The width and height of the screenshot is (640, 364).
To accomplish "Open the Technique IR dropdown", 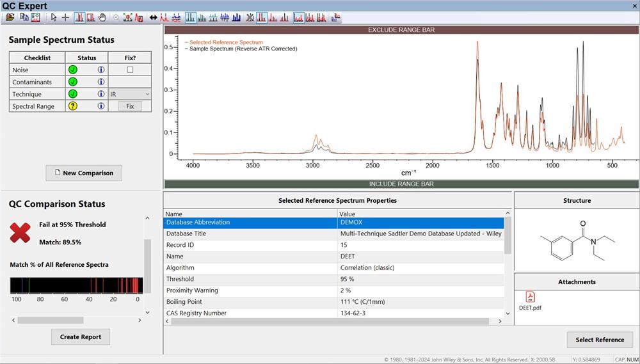I will (x=130, y=94).
